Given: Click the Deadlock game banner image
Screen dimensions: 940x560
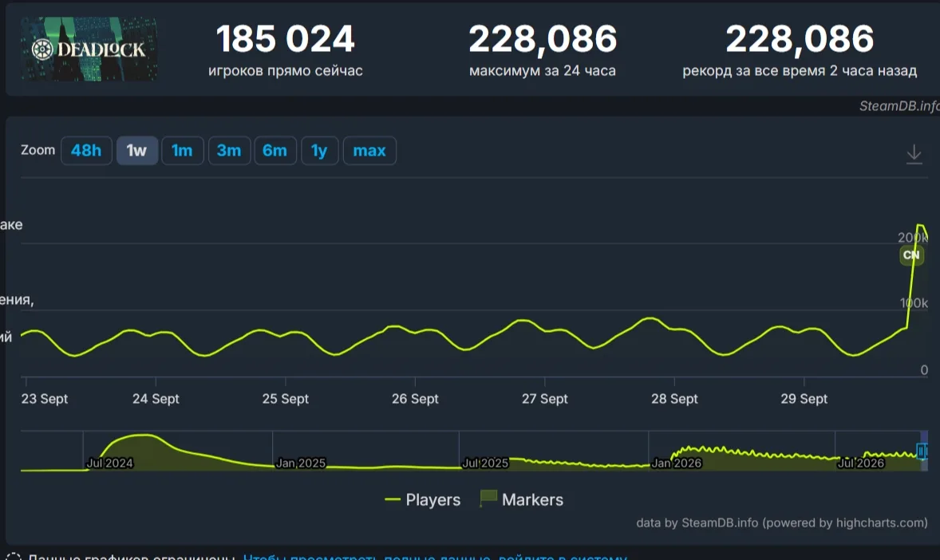Looking at the screenshot, I should pos(89,49).
